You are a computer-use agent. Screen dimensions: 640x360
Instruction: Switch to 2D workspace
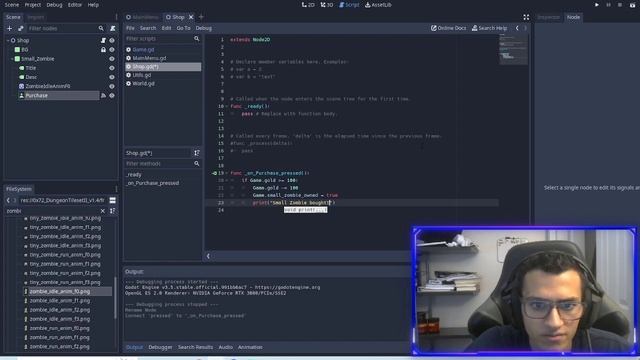coord(308,5)
